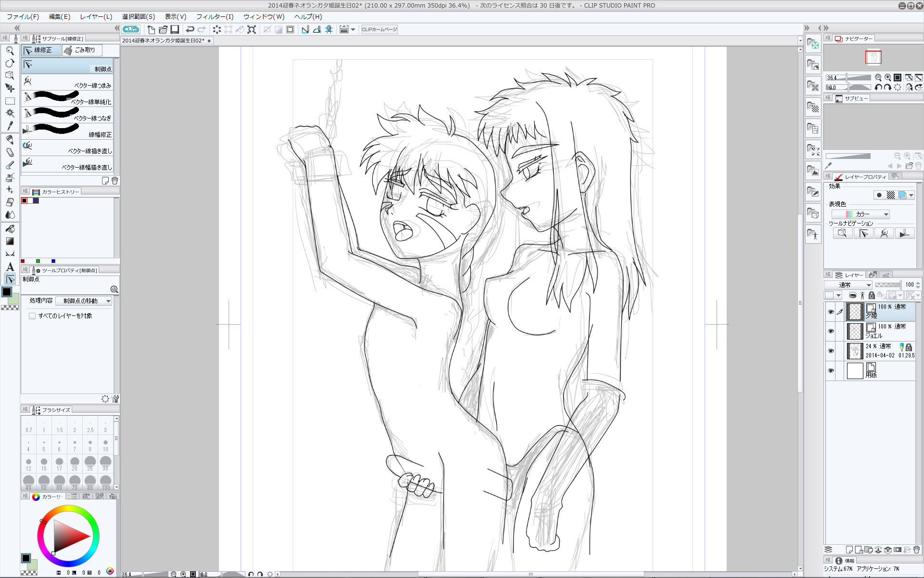Image resolution: width=924 pixels, height=578 pixels.
Task: Click the Save floppy disk icon
Action: pos(175,29)
